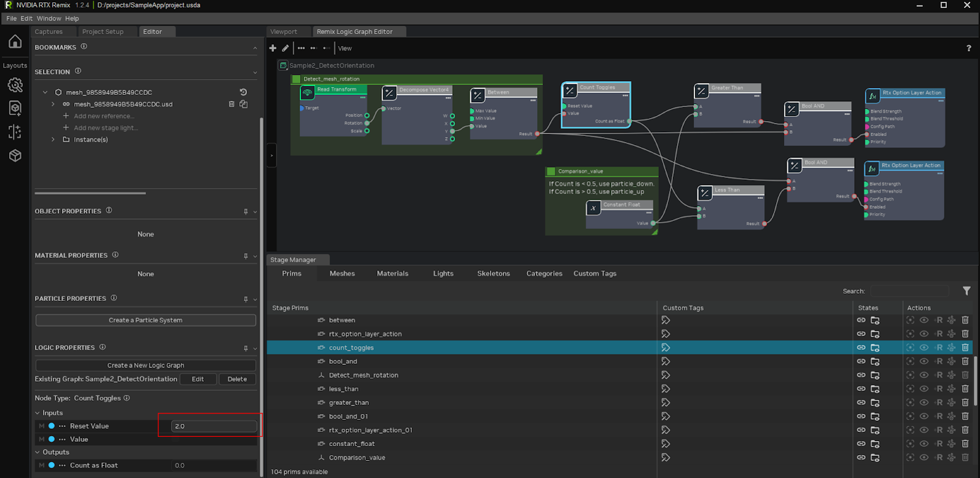The image size is (980, 478).
Task: Click the pencil edit icon in graph toolbar
Action: point(286,48)
